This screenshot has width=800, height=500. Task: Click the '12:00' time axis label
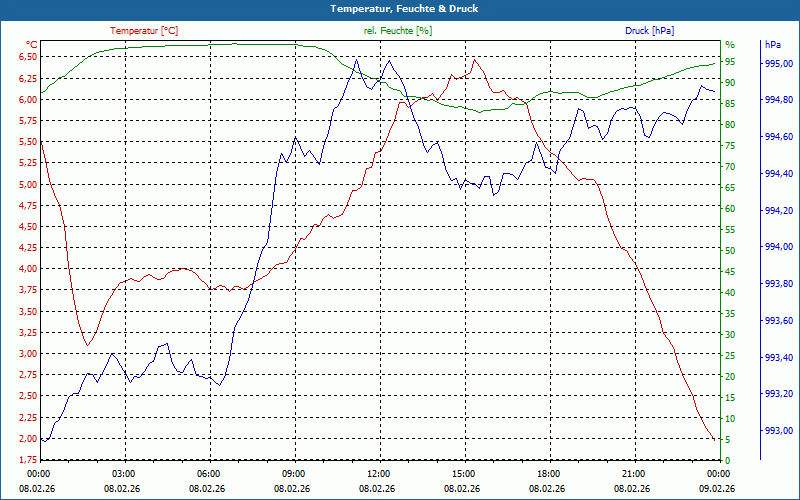tap(378, 473)
